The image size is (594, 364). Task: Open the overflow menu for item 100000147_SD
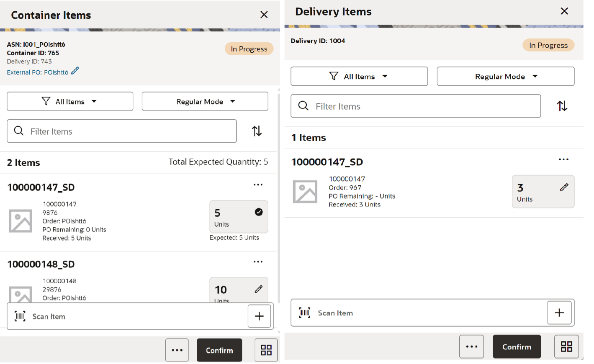point(258,185)
